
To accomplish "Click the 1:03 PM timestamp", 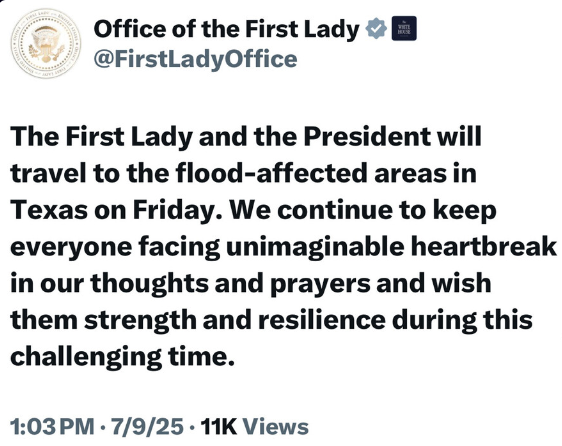I will [x=52, y=426].
